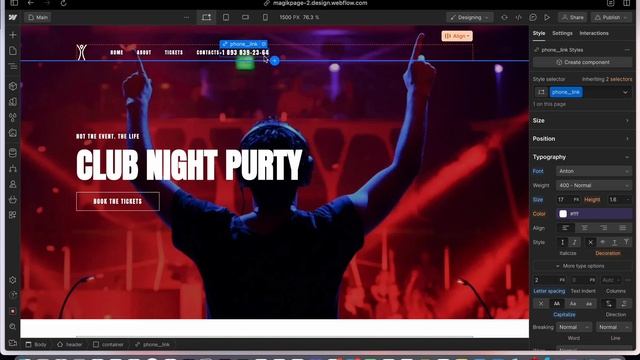
Task: Select header in the breadcrumb bar
Action: [69, 344]
